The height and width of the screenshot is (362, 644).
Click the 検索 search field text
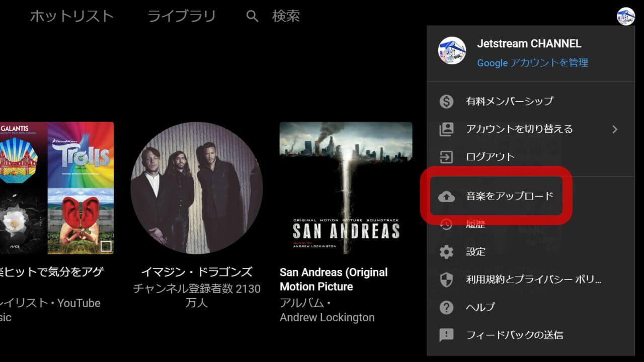click(286, 16)
